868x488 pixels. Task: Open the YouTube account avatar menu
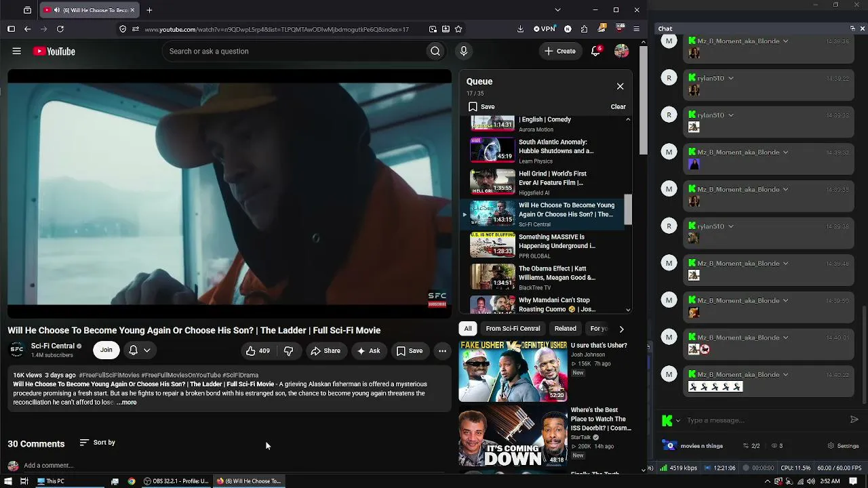[x=621, y=52]
